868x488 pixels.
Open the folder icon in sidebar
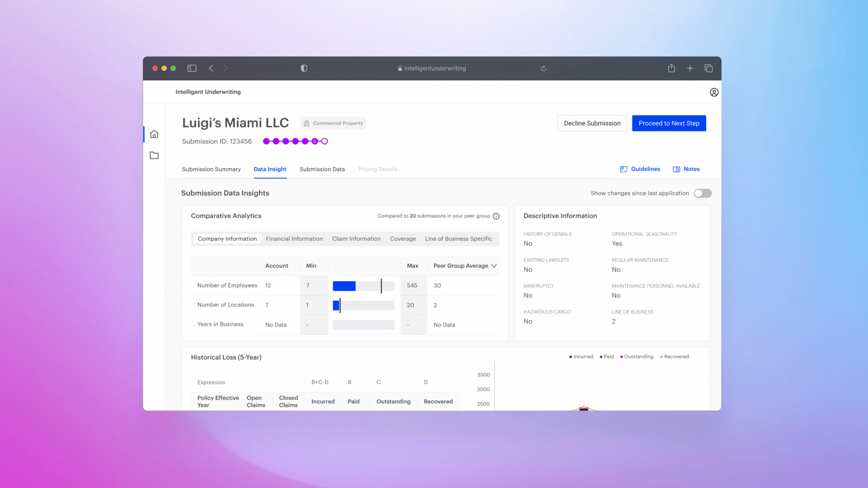(154, 156)
